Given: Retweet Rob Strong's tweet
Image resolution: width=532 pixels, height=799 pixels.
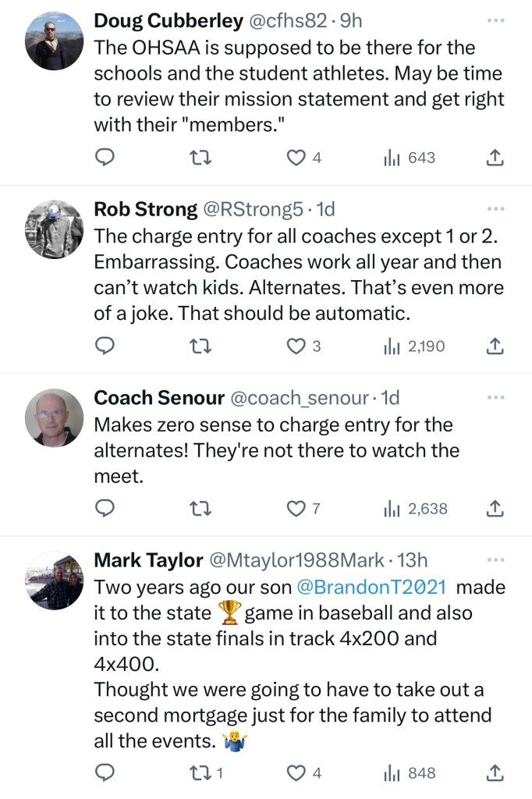Looking at the screenshot, I should pyautogui.click(x=200, y=346).
